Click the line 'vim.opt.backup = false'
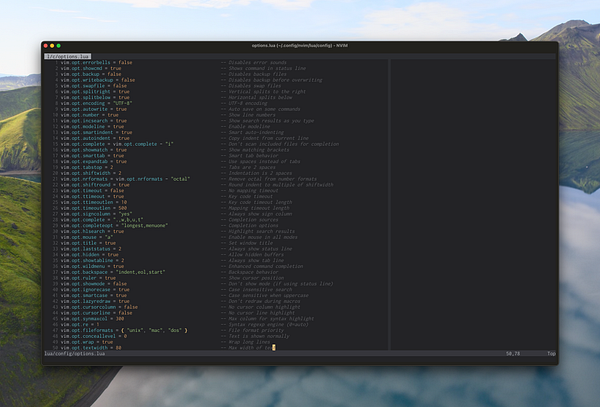 click(x=91, y=74)
